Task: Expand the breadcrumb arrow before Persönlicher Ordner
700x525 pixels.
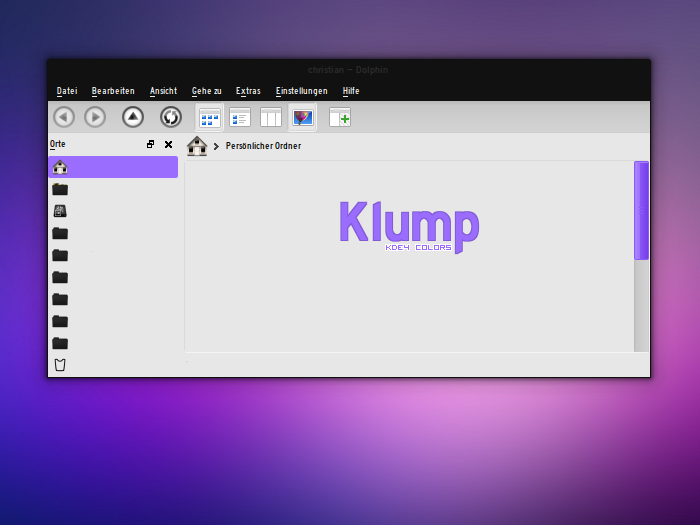Action: click(x=216, y=146)
